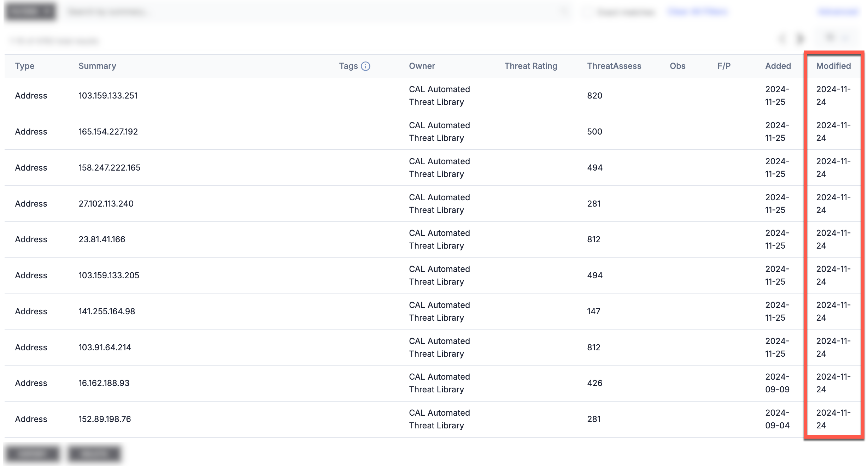Sort by the Threat Rating column header
Viewport: 868px width, 469px height.
pyautogui.click(x=531, y=66)
